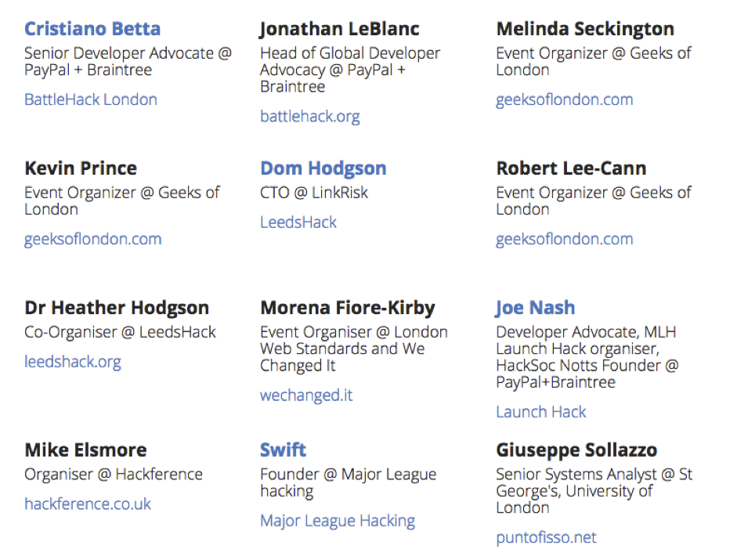Follow the BattleHack London link

[91, 99]
